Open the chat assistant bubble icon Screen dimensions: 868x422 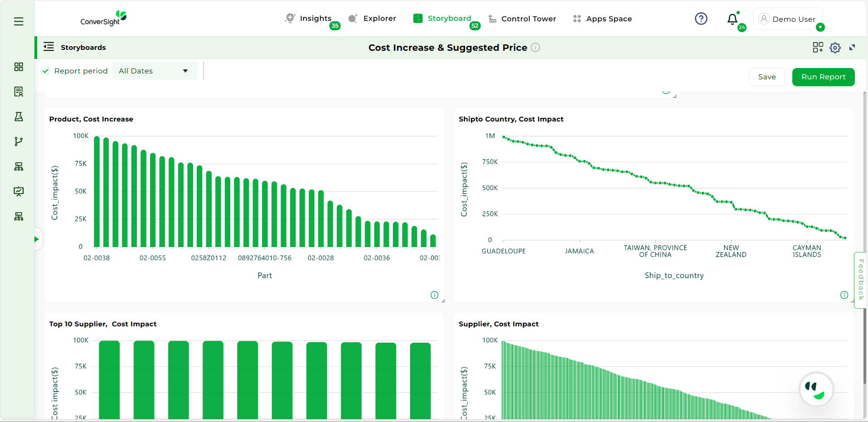pyautogui.click(x=816, y=389)
